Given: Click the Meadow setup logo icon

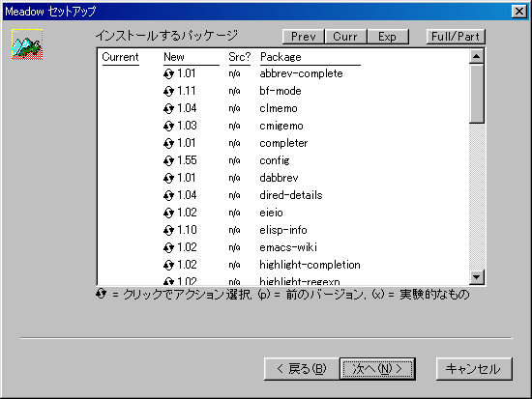Looking at the screenshot, I should pos(27,44).
